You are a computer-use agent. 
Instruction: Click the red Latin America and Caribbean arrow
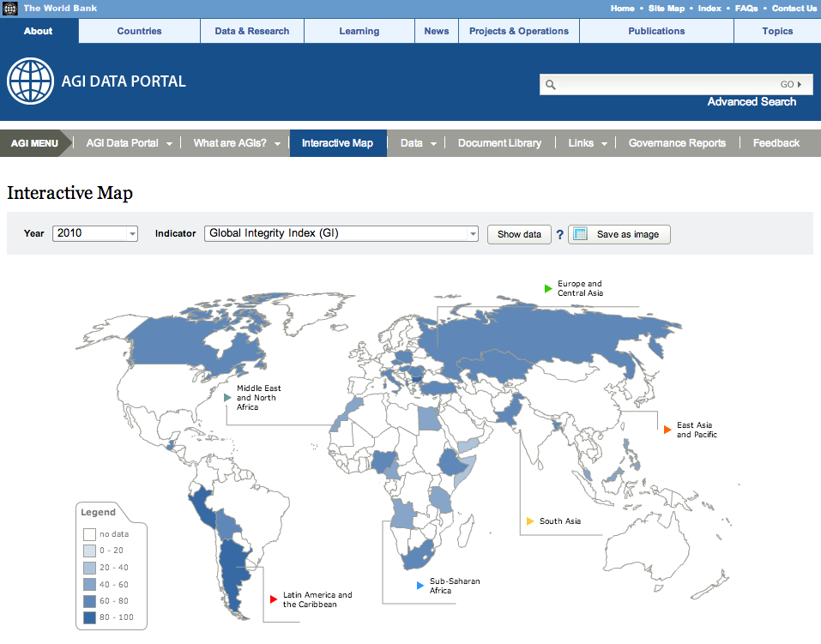(275, 599)
